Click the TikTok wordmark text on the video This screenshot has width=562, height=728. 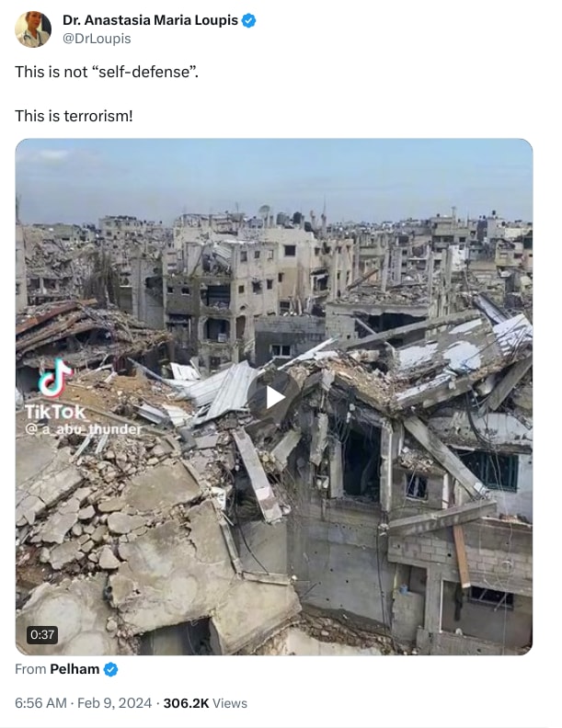[55, 412]
